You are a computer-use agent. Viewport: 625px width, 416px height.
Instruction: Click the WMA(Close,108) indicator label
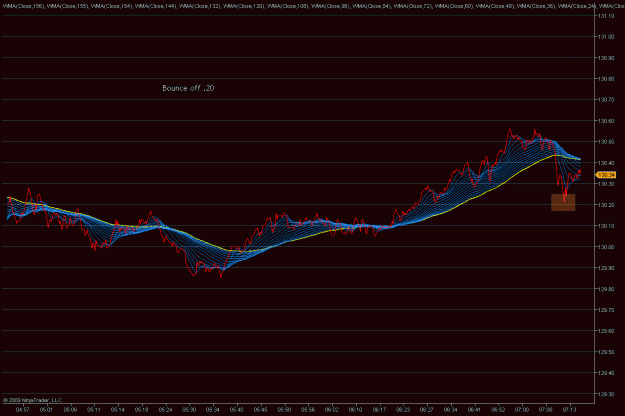pyautogui.click(x=288, y=6)
